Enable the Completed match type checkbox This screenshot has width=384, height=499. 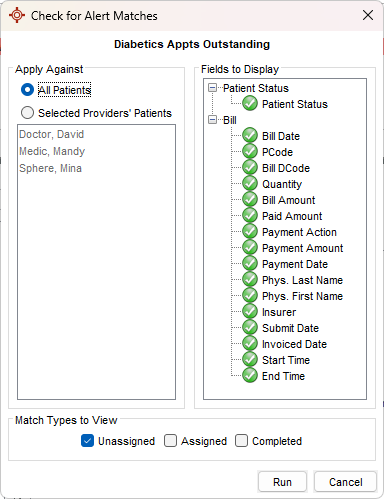(x=241, y=441)
